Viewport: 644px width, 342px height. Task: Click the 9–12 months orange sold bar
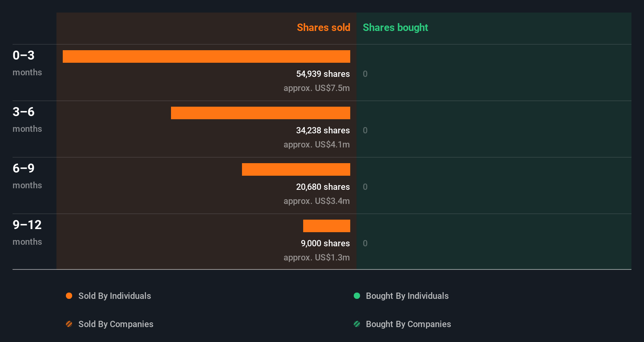pos(327,226)
